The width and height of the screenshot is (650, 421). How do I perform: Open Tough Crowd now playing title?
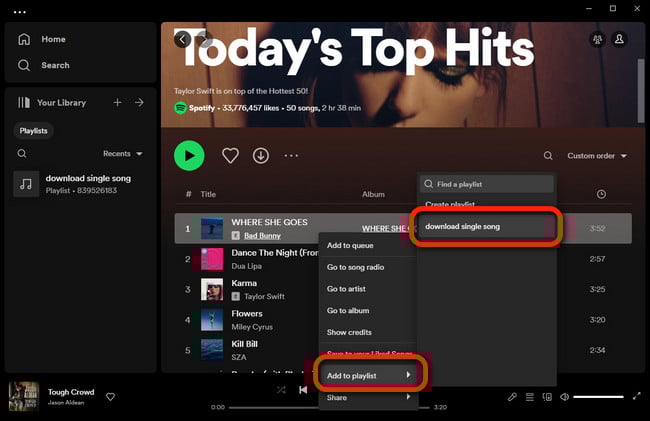(71, 392)
